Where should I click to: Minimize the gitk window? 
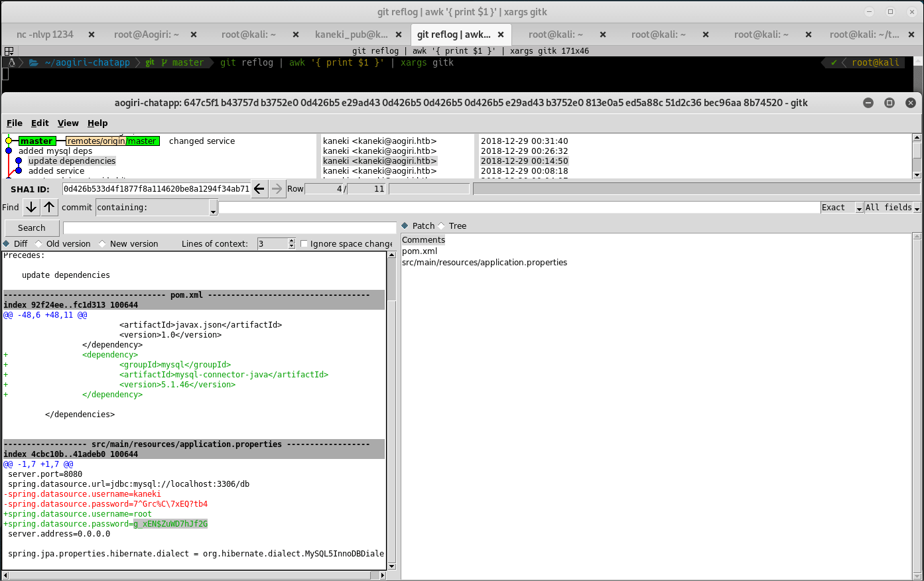click(x=868, y=103)
